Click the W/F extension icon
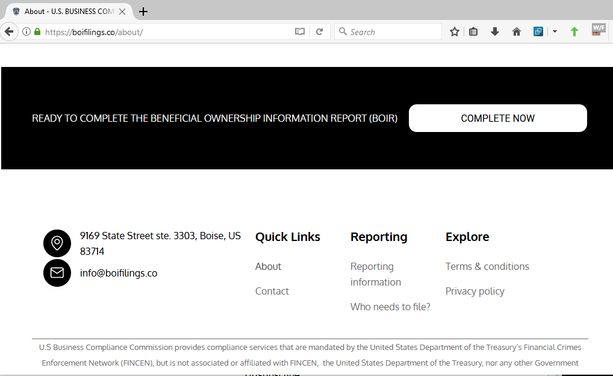This screenshot has height=376, width=613. click(599, 30)
